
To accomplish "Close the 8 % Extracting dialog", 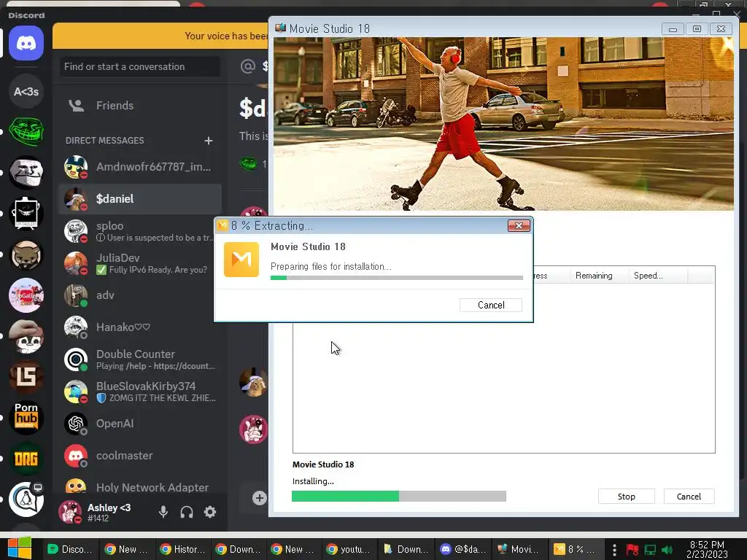I will coord(519,226).
